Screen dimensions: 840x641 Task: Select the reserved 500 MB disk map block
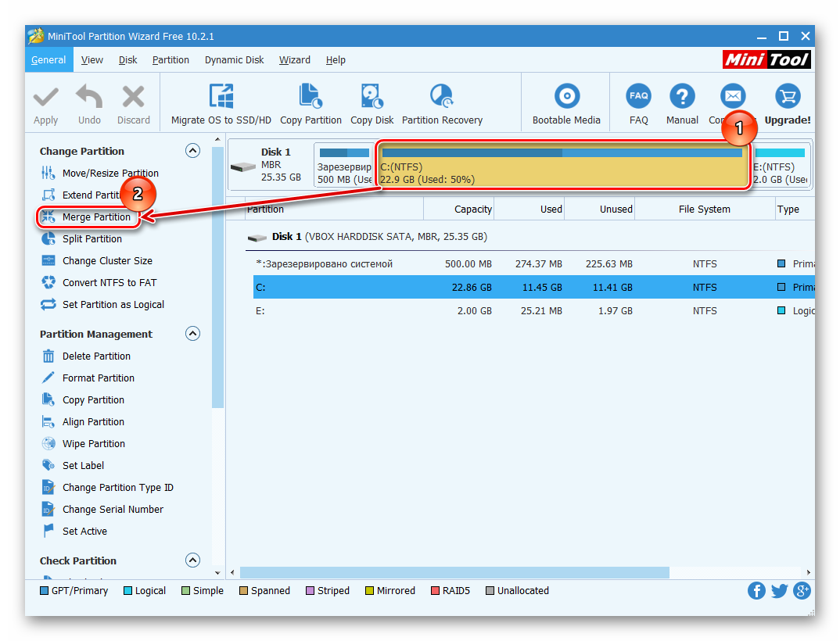(344, 166)
